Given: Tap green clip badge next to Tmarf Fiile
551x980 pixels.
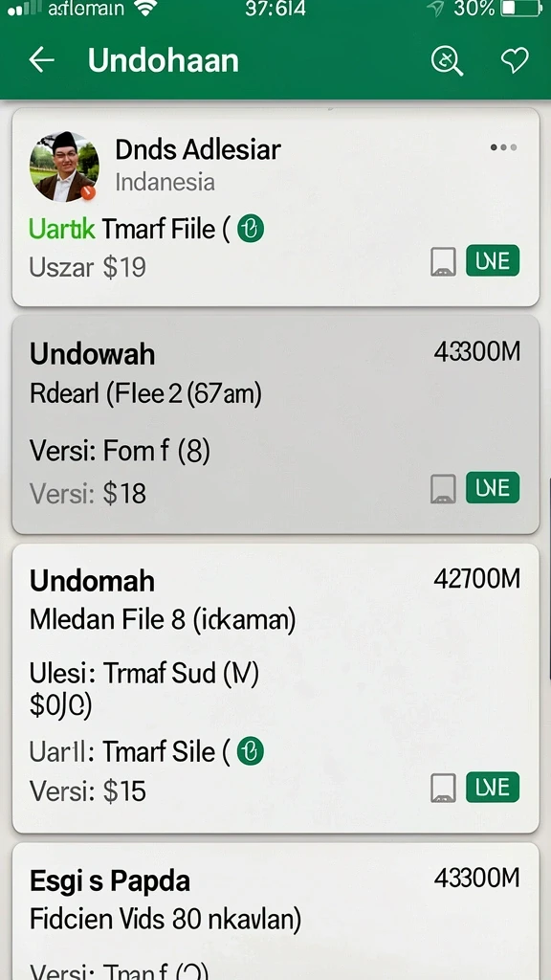Looking at the screenshot, I should pyautogui.click(x=251, y=229).
